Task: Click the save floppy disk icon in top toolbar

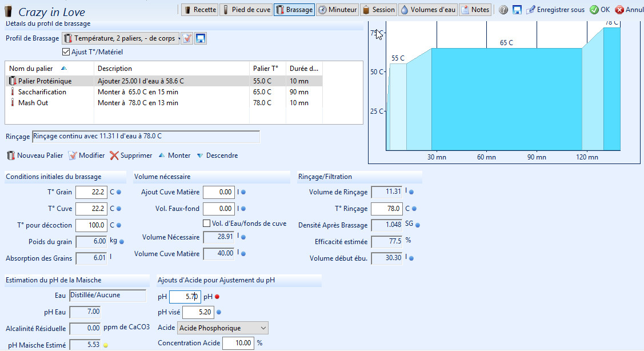Action: (517, 10)
